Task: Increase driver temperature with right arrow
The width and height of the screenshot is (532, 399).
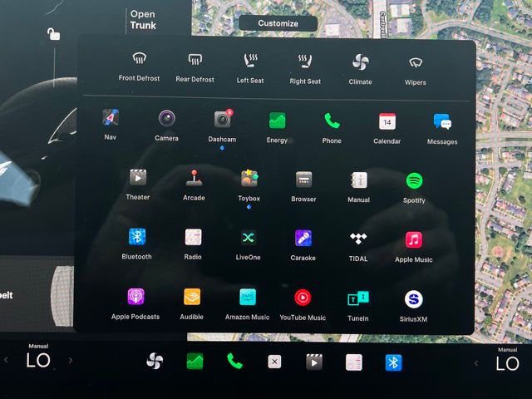Action: [70, 361]
